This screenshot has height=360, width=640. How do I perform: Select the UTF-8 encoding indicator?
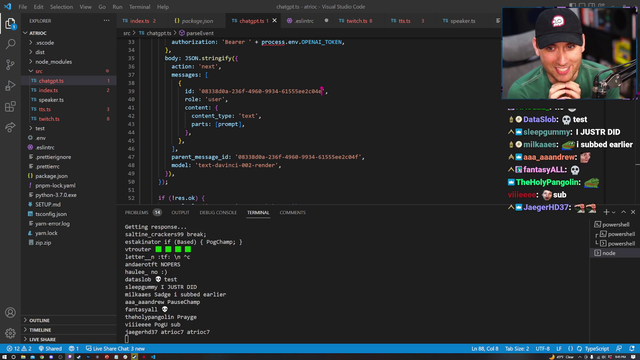[542, 349]
